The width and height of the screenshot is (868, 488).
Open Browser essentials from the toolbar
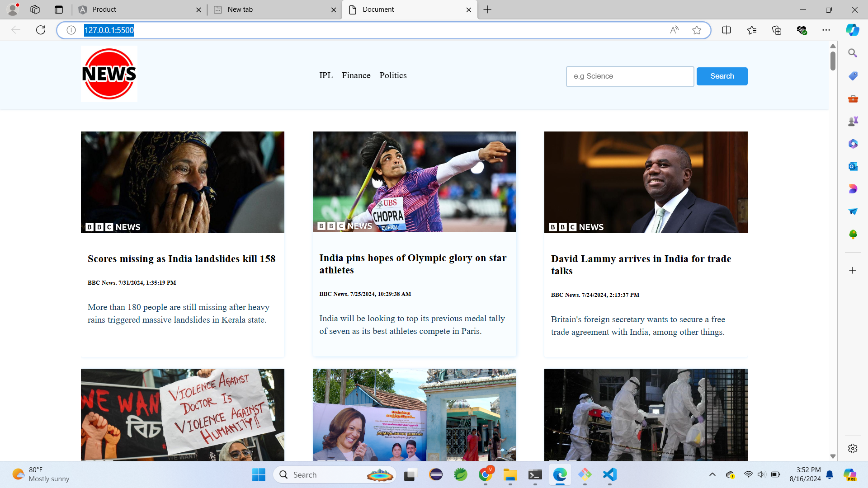[802, 30]
